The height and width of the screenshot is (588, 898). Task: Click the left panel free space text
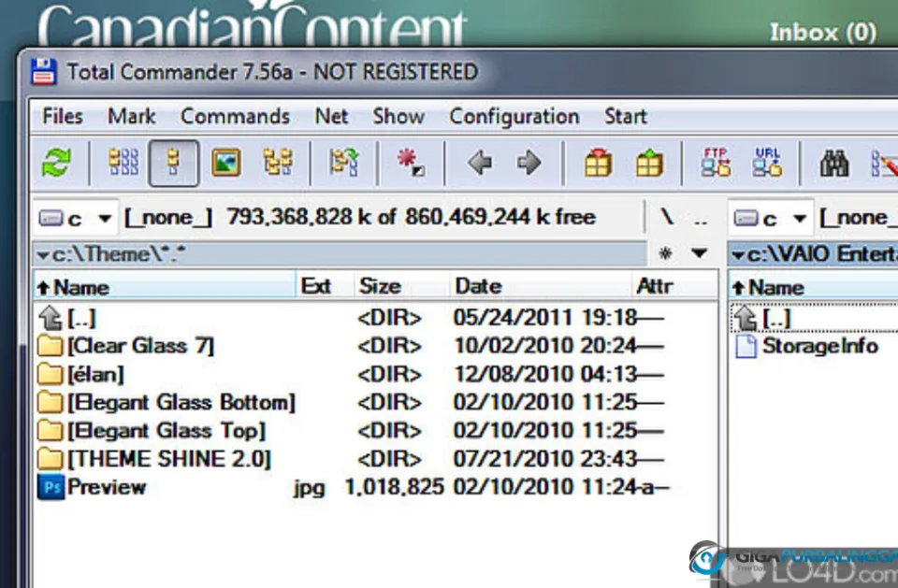point(412,217)
